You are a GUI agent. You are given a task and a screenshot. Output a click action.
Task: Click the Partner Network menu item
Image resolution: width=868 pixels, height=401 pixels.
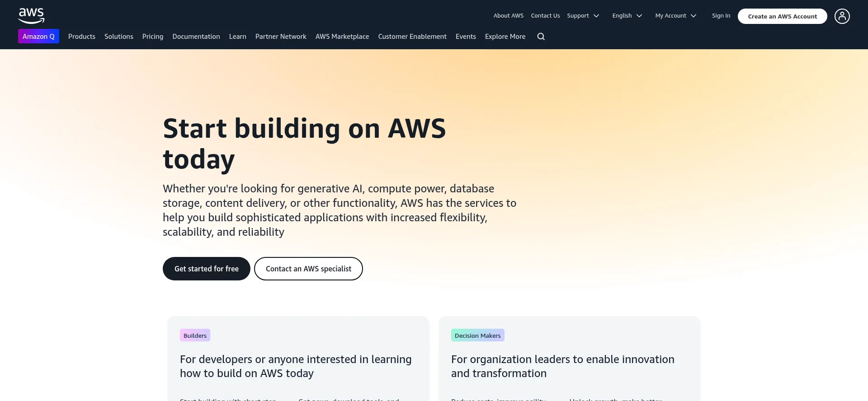point(281,37)
